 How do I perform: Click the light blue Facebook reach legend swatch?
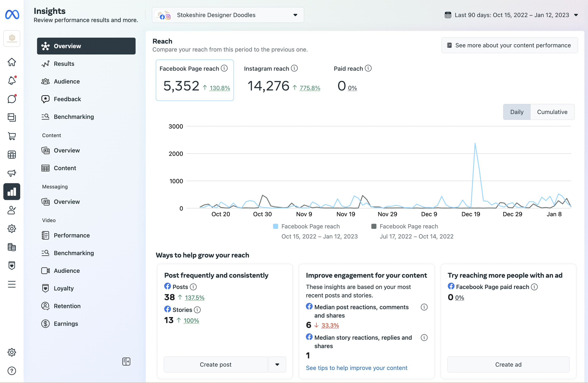click(275, 226)
